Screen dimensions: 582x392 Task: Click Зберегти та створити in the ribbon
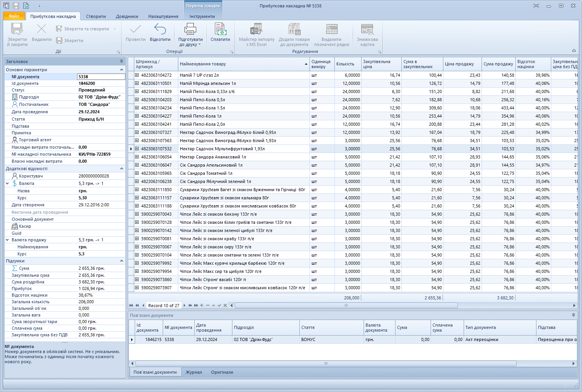pos(83,29)
